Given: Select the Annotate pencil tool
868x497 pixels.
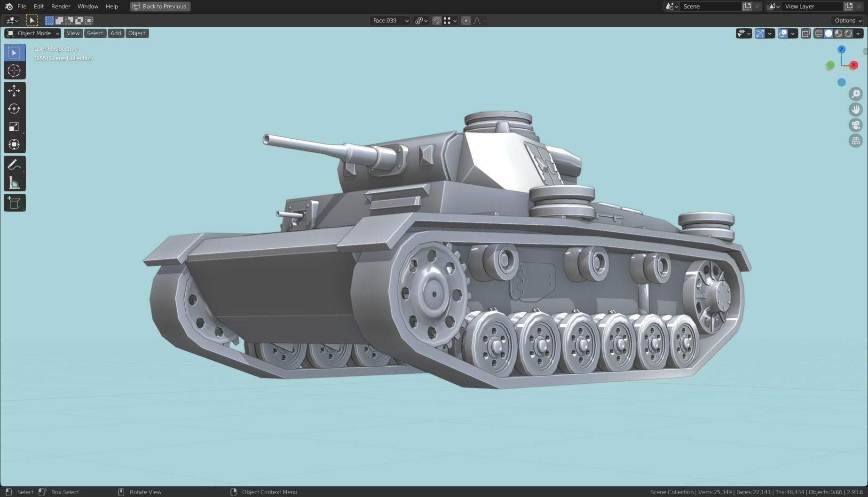Looking at the screenshot, I should (15, 165).
